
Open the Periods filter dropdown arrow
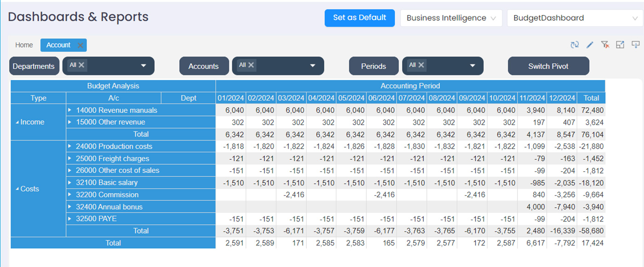pyautogui.click(x=472, y=66)
